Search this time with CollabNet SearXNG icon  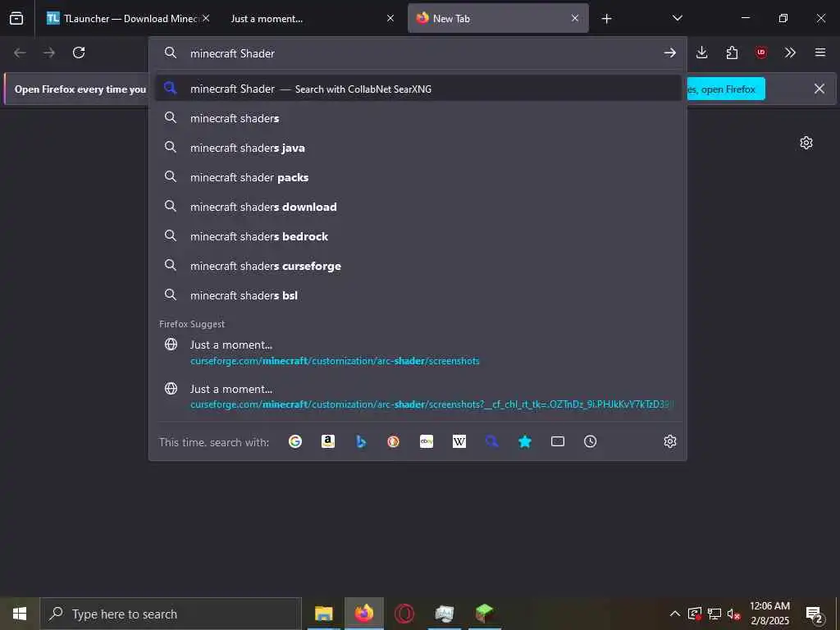pyautogui.click(x=492, y=441)
